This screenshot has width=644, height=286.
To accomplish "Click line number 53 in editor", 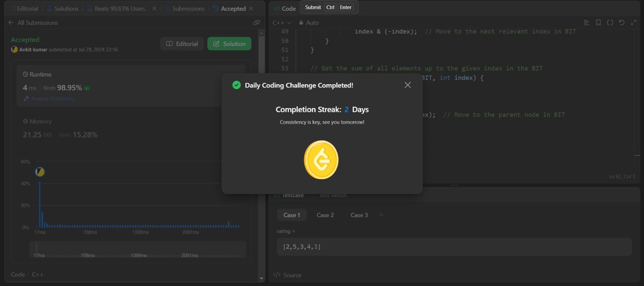I will coord(284,68).
